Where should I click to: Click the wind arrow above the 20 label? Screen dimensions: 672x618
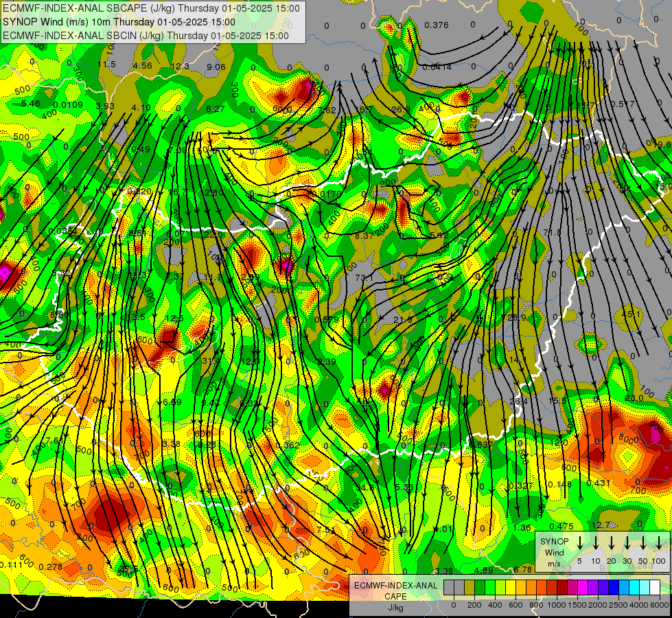coord(612,542)
